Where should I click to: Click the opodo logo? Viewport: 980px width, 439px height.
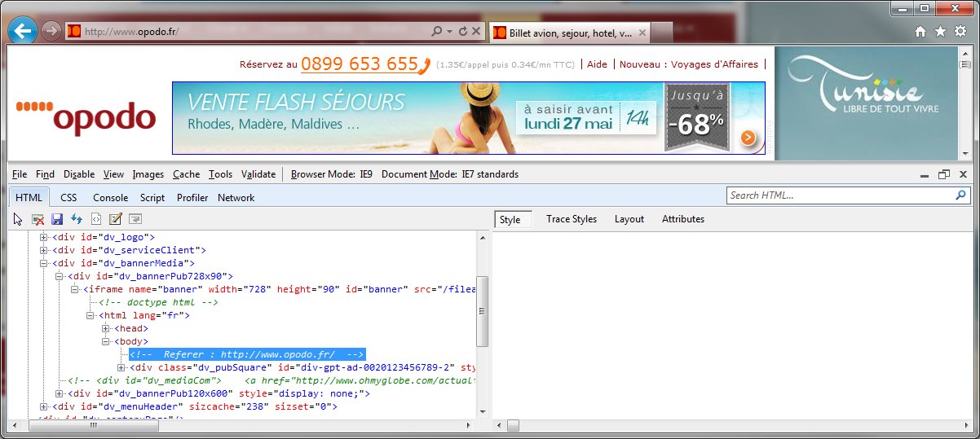[x=86, y=117]
